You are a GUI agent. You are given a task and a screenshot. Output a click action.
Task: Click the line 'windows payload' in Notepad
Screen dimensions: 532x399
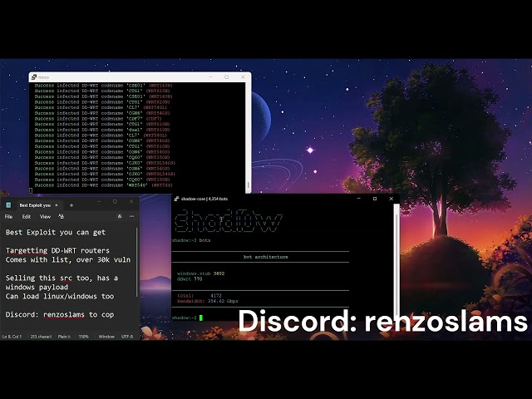pyautogui.click(x=37, y=287)
